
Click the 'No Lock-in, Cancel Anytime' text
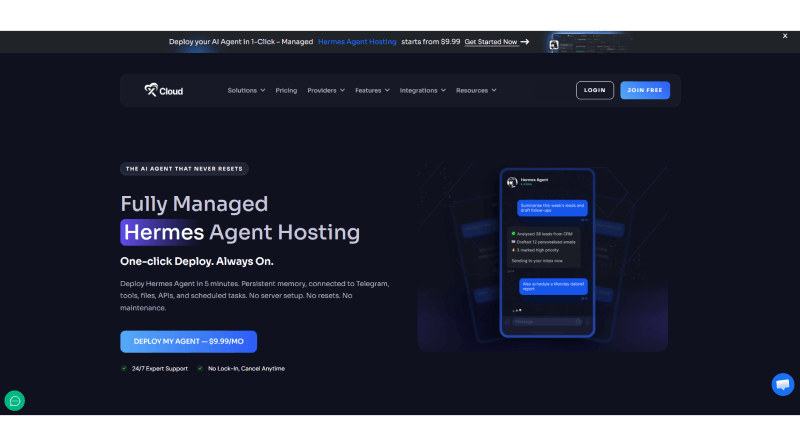[246, 368]
